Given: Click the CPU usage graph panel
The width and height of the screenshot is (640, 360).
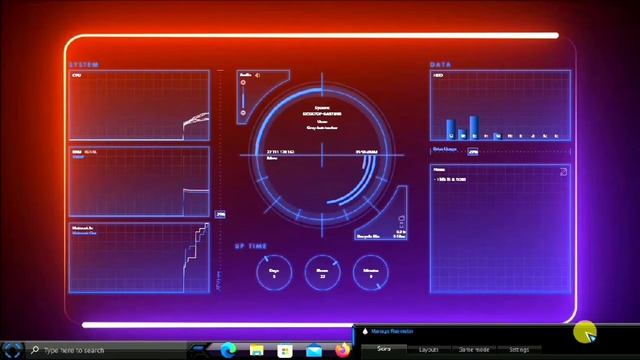Looking at the screenshot, I should click(139, 105).
